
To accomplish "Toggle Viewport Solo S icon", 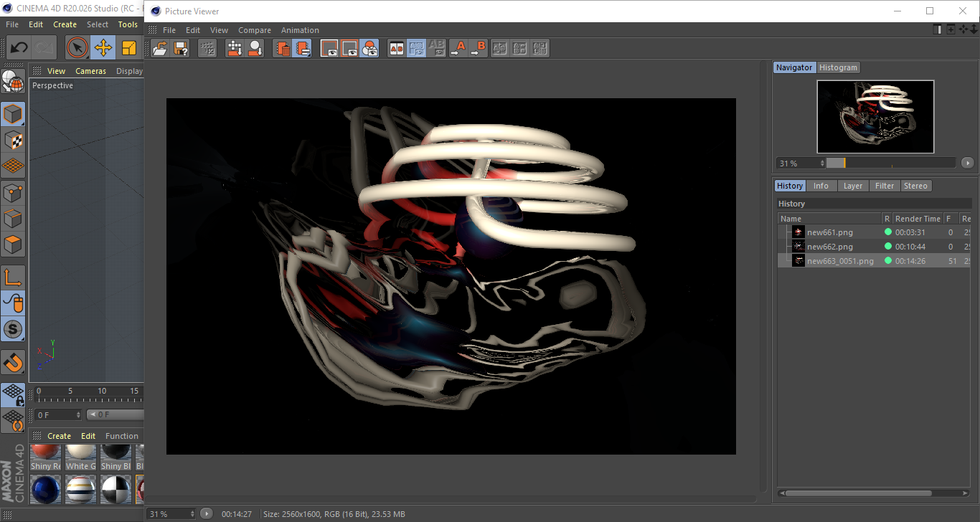I will point(13,329).
